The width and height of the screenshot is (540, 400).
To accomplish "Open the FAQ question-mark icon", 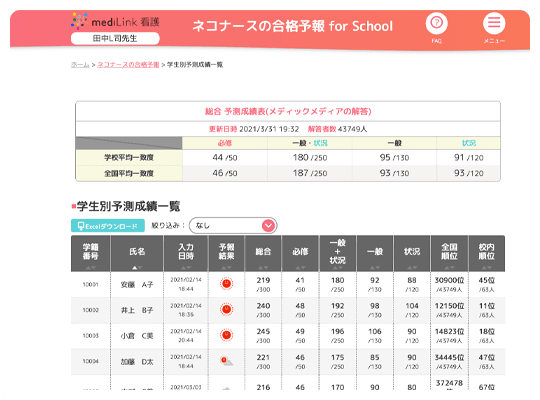I will click(x=436, y=23).
